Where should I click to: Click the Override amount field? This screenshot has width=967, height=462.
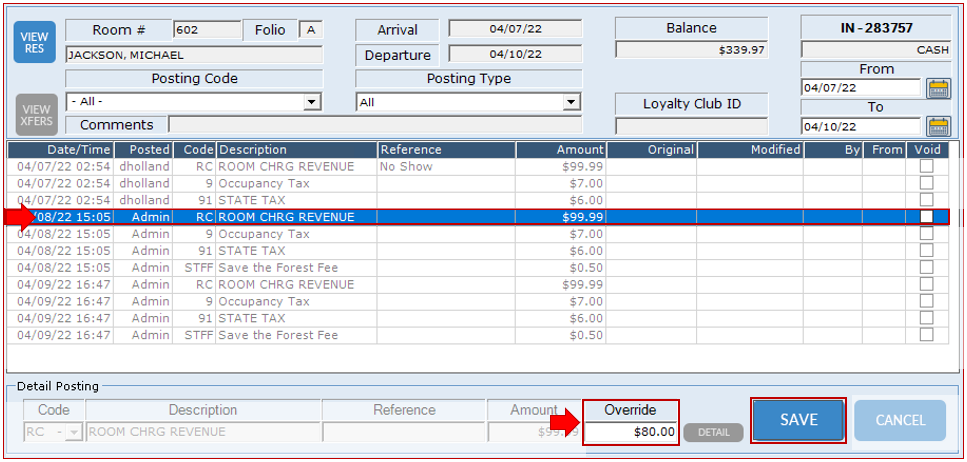point(631,432)
